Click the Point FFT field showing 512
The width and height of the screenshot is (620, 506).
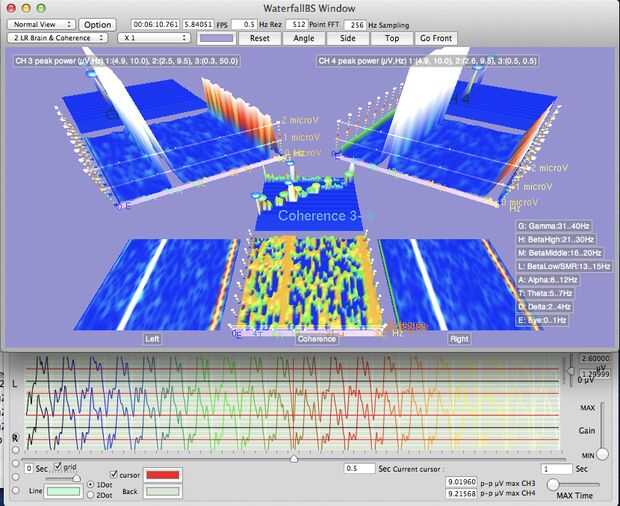pos(296,25)
